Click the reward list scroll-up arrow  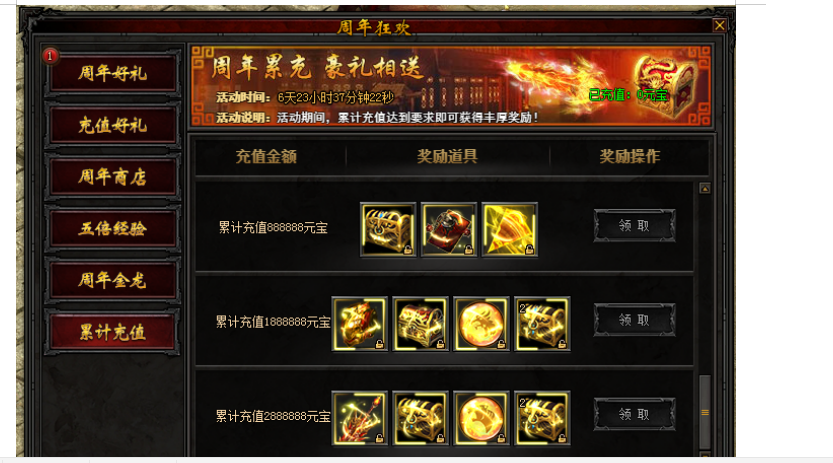(x=705, y=188)
